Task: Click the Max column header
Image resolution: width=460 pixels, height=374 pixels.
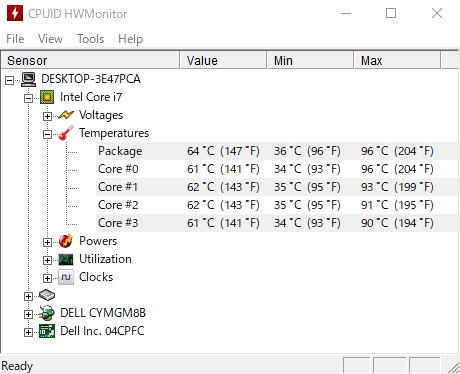Action: (x=398, y=60)
